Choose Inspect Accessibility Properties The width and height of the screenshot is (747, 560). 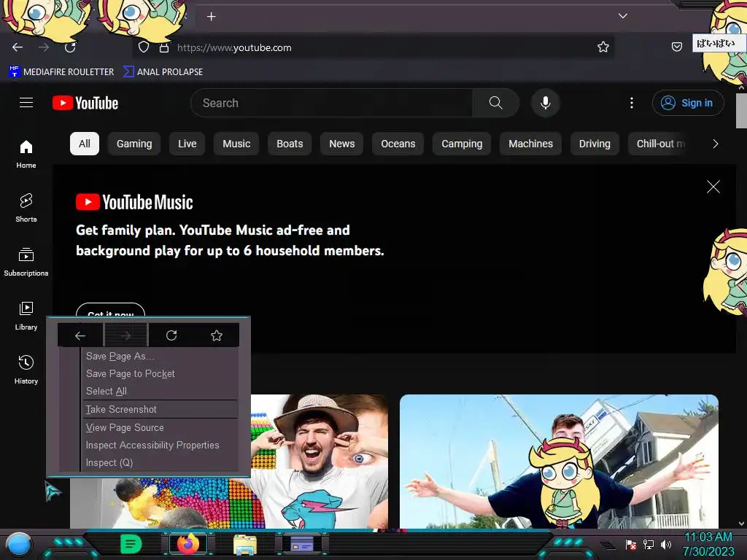coord(160,446)
